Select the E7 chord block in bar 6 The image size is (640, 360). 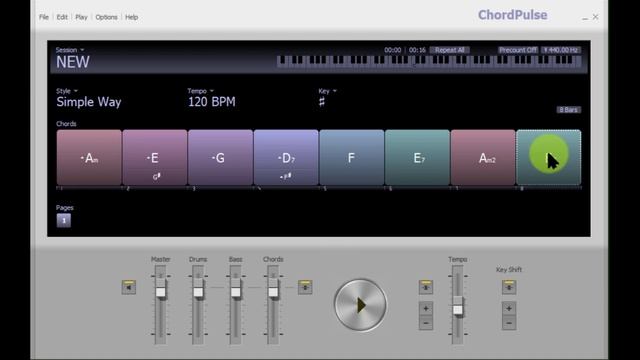click(x=417, y=158)
